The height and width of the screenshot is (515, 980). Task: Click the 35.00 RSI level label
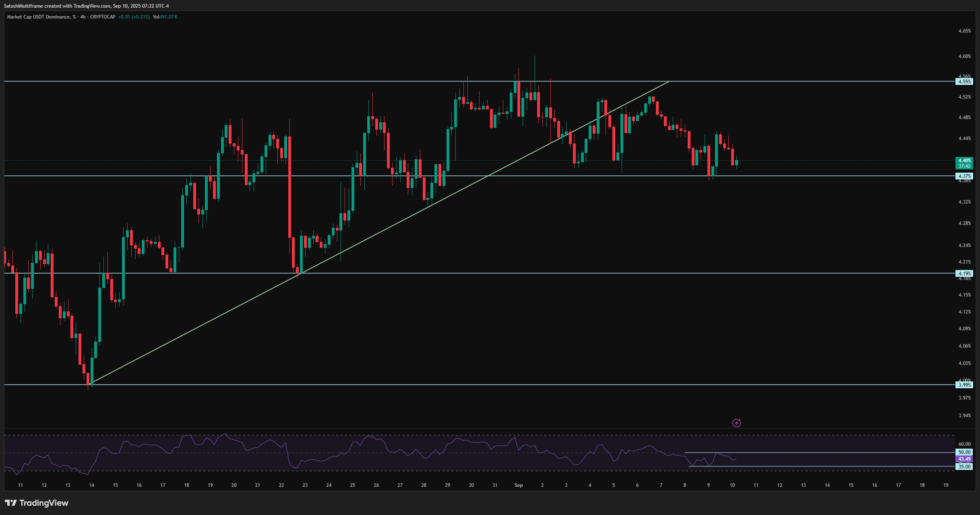pyautogui.click(x=964, y=467)
